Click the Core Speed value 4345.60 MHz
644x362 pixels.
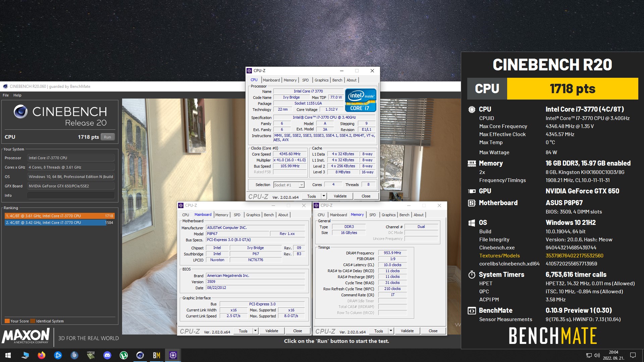290,154
